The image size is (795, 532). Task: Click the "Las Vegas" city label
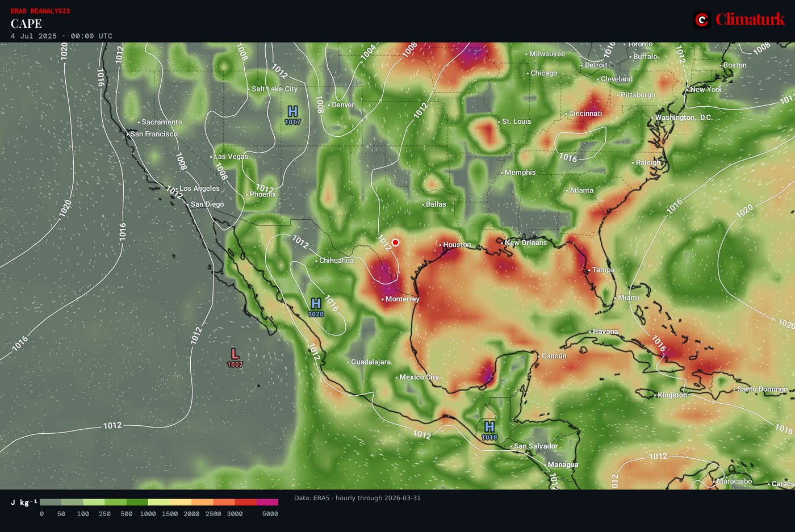tap(231, 157)
